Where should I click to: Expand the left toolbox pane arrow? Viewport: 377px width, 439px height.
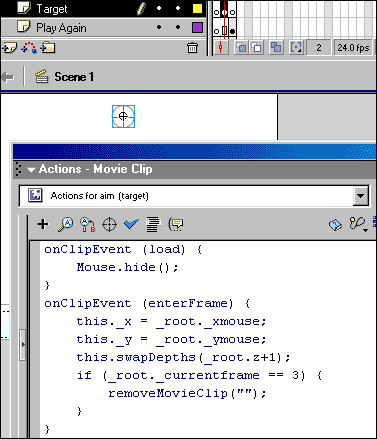point(23,345)
